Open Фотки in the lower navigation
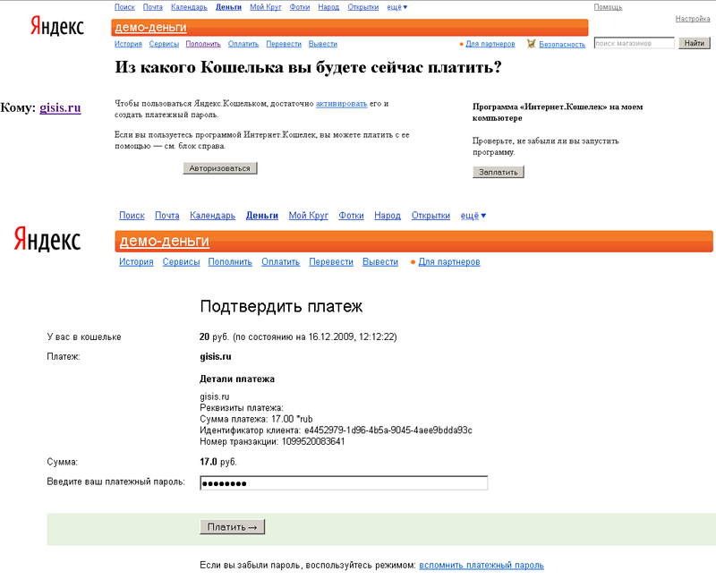The image size is (716, 588). click(351, 216)
